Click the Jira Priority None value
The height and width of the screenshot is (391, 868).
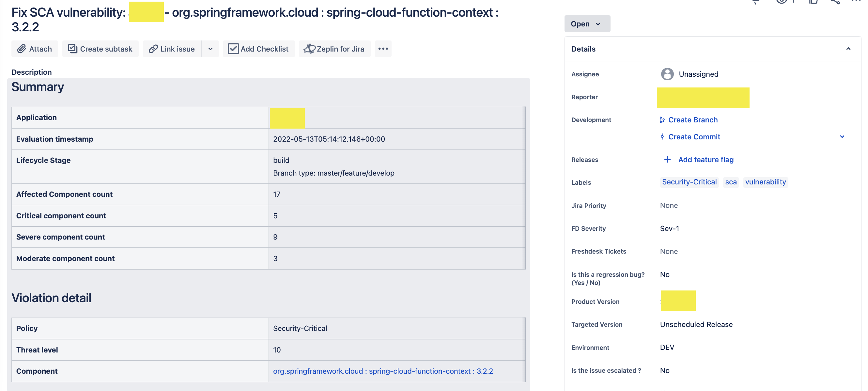pyautogui.click(x=669, y=206)
